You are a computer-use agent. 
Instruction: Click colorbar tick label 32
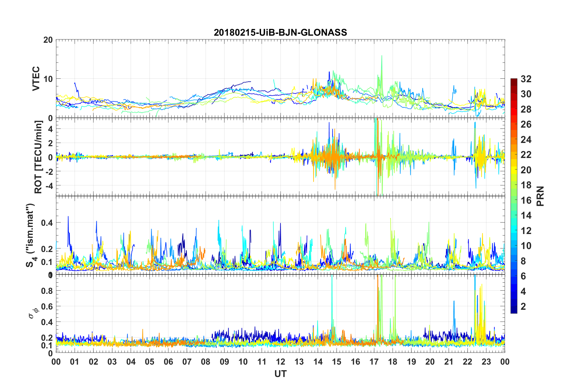(x=526, y=79)
